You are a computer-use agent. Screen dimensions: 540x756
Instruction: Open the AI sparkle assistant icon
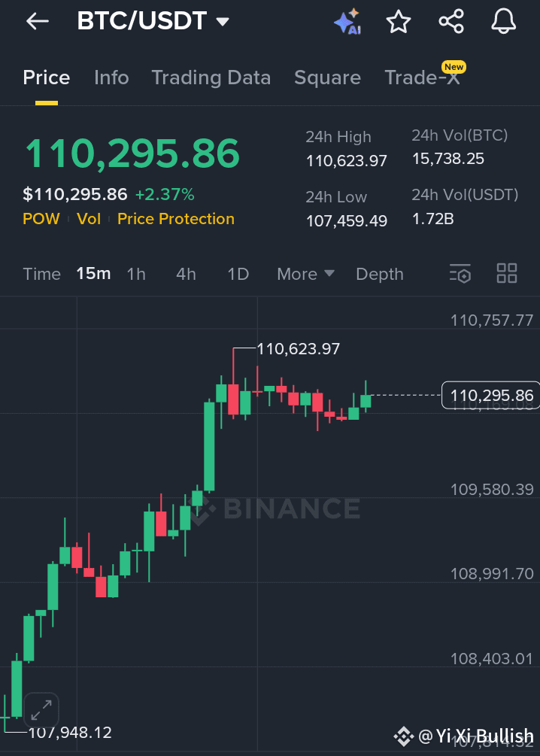point(347,22)
